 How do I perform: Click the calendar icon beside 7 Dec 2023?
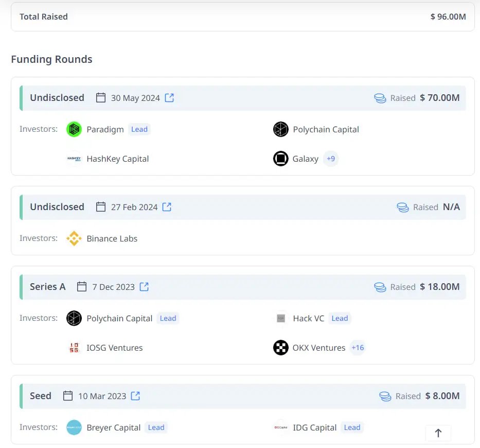click(82, 287)
